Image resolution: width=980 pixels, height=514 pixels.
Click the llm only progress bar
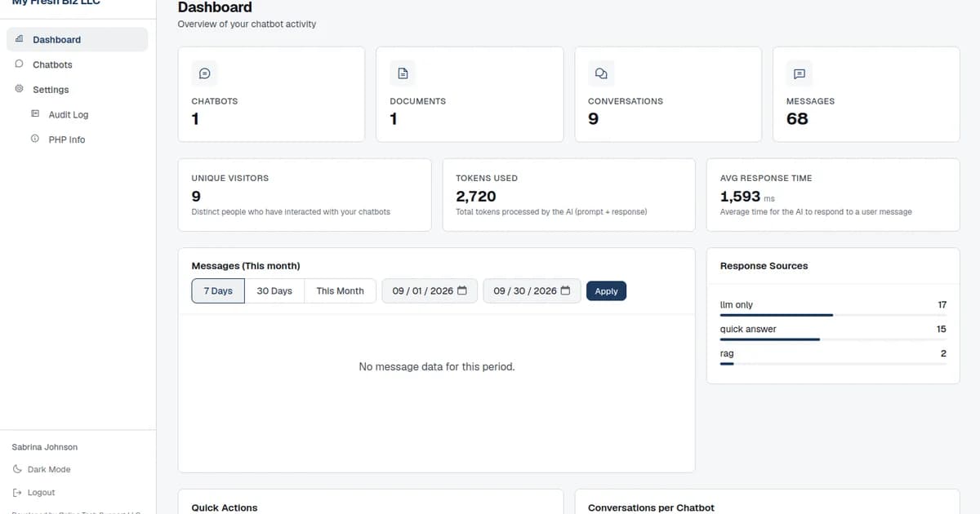coord(833,315)
